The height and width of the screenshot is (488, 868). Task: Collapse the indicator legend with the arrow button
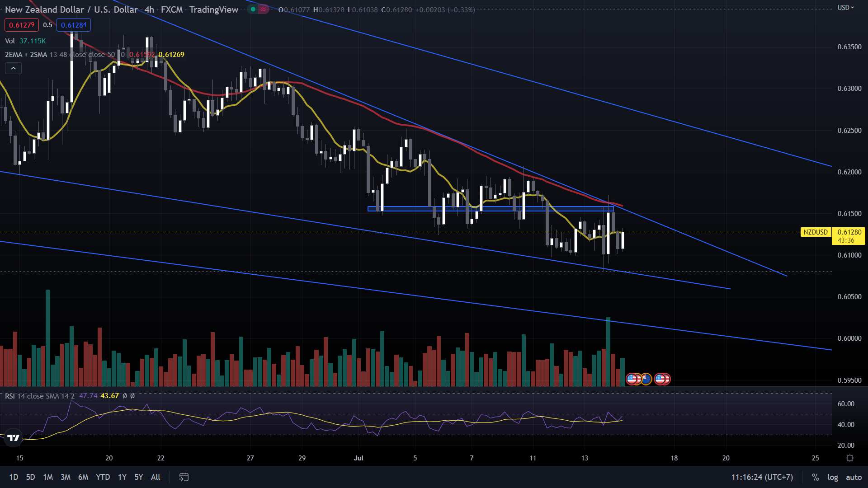coord(14,68)
